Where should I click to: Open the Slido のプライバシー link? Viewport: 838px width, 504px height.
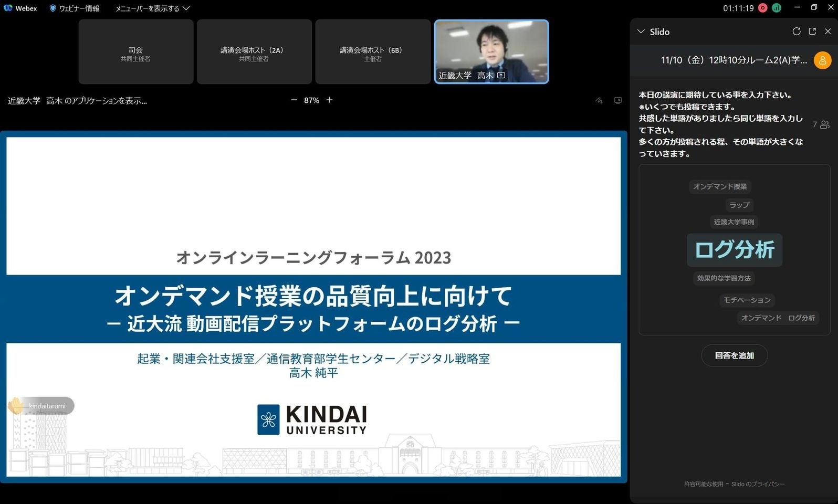point(758,484)
